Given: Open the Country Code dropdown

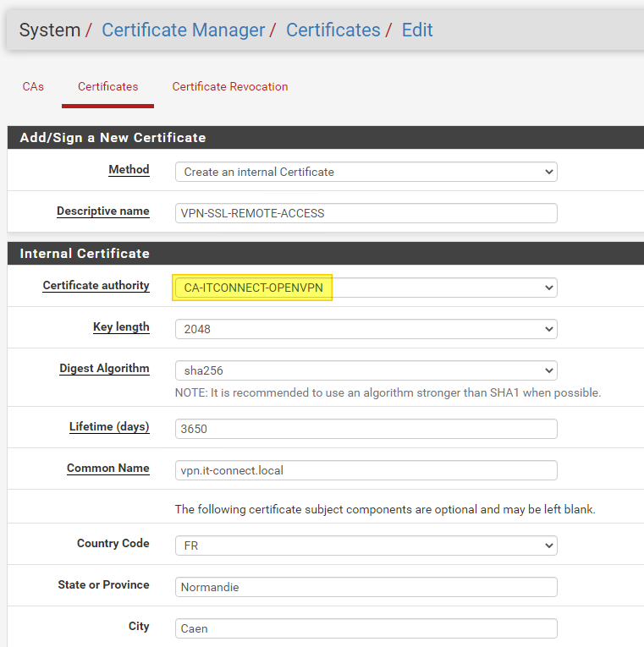Looking at the screenshot, I should coord(366,546).
